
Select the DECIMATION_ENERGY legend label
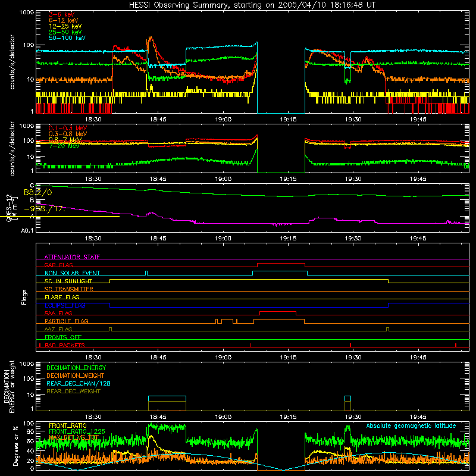click(x=76, y=368)
